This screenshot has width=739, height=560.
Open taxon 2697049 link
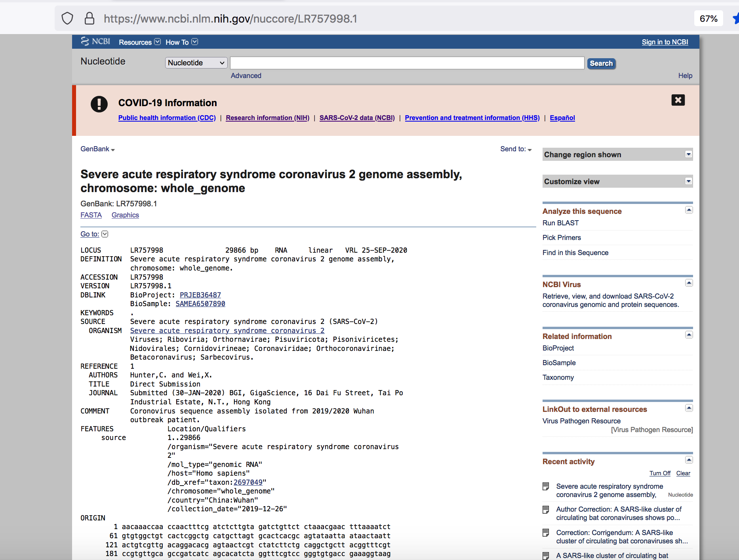click(248, 482)
